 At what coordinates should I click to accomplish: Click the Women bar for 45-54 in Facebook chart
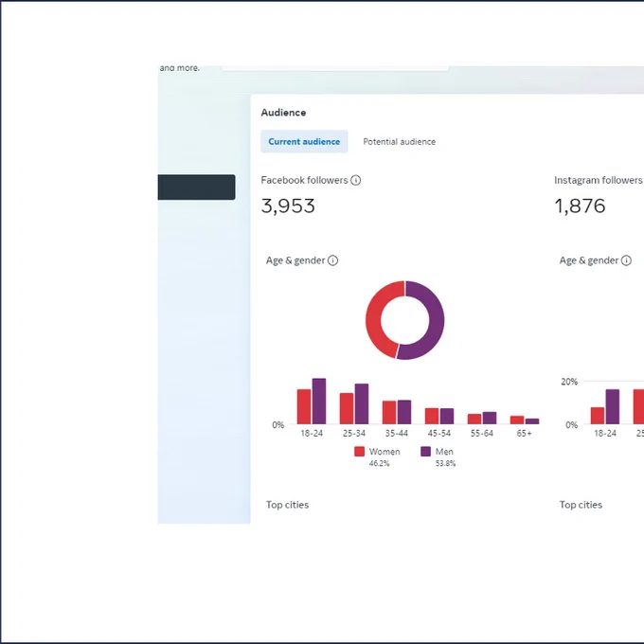click(432, 416)
